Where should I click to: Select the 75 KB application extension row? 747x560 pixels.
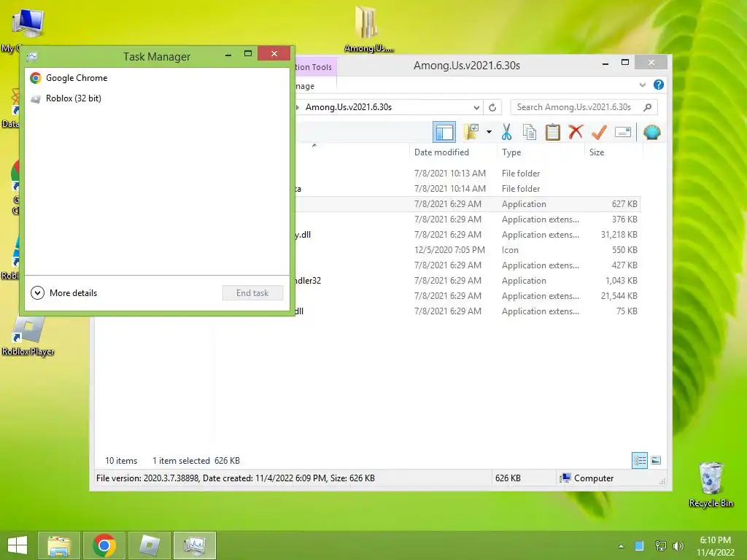(467, 311)
